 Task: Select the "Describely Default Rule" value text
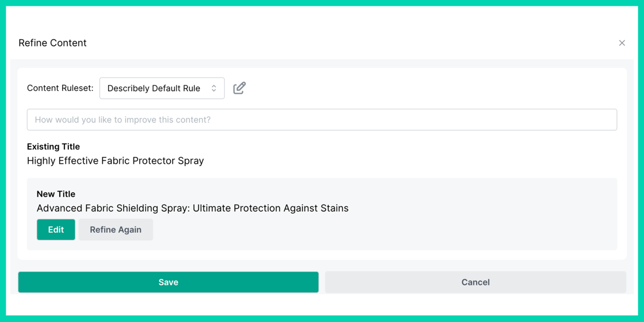(154, 89)
